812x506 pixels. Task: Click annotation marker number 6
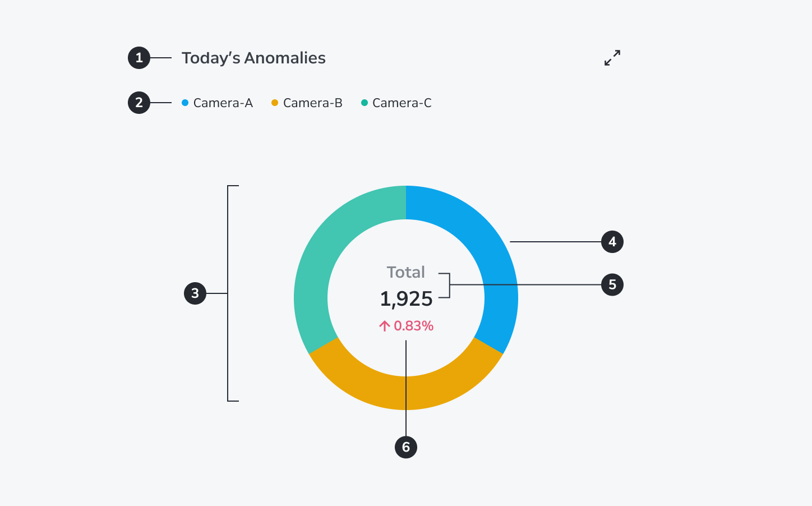coord(406,447)
